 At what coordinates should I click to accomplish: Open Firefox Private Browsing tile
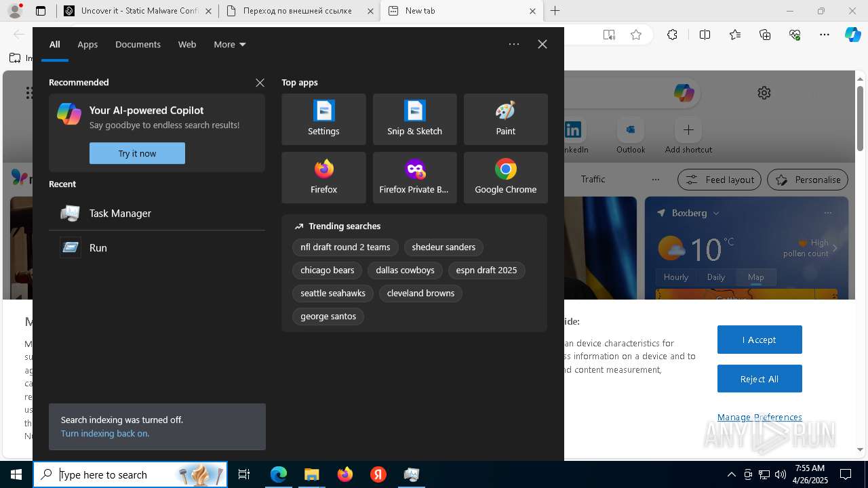[414, 178]
